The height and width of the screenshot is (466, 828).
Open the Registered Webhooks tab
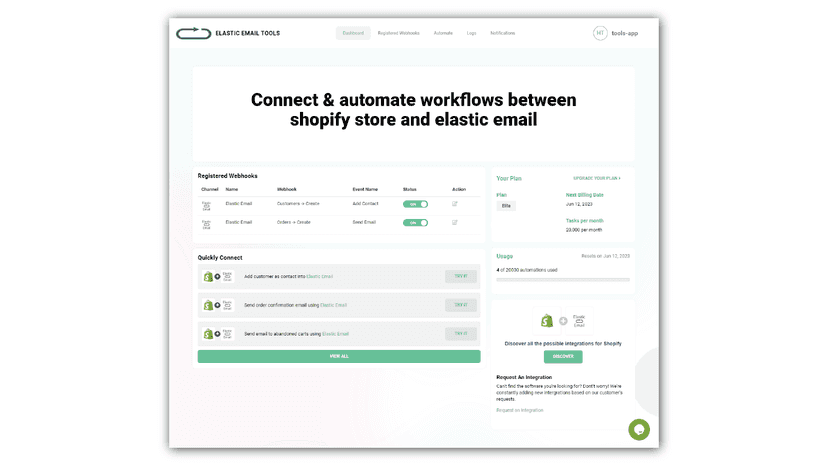(x=399, y=33)
